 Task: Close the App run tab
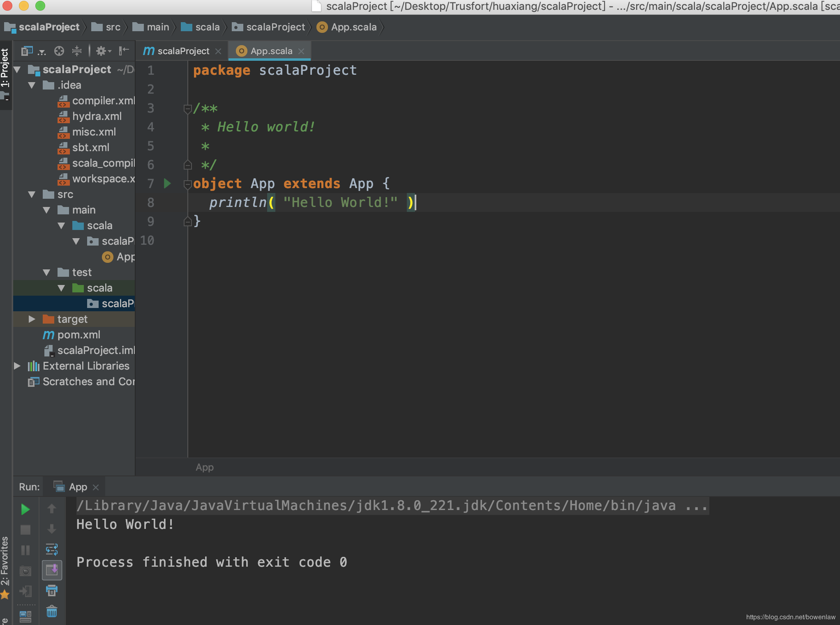click(96, 487)
